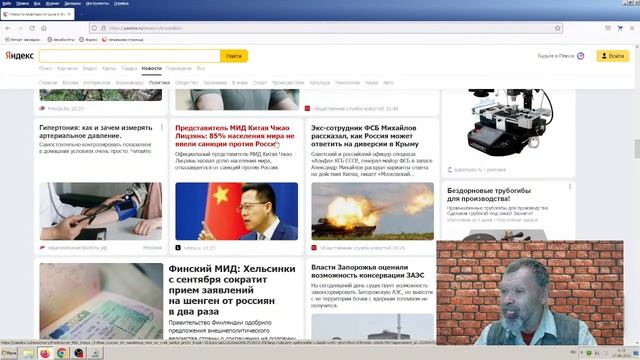Switch to the Новости service tab
Viewport: 640px width, 360px height.
[151, 68]
